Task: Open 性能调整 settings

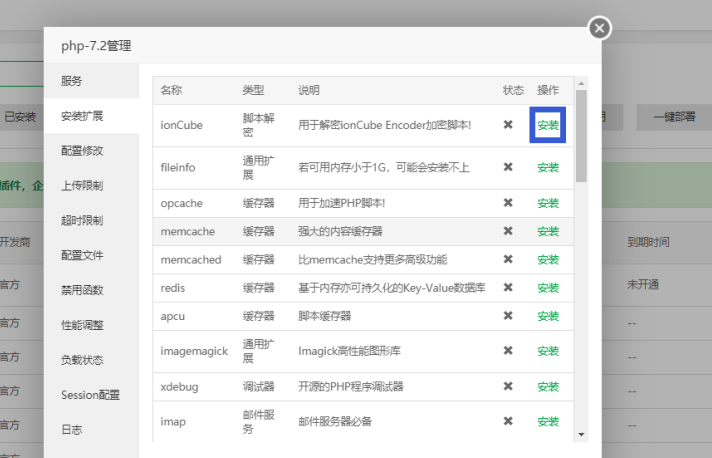Action: pos(82,325)
